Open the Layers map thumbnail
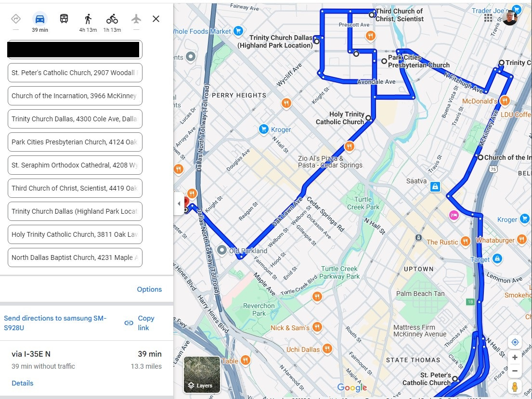 click(x=202, y=374)
